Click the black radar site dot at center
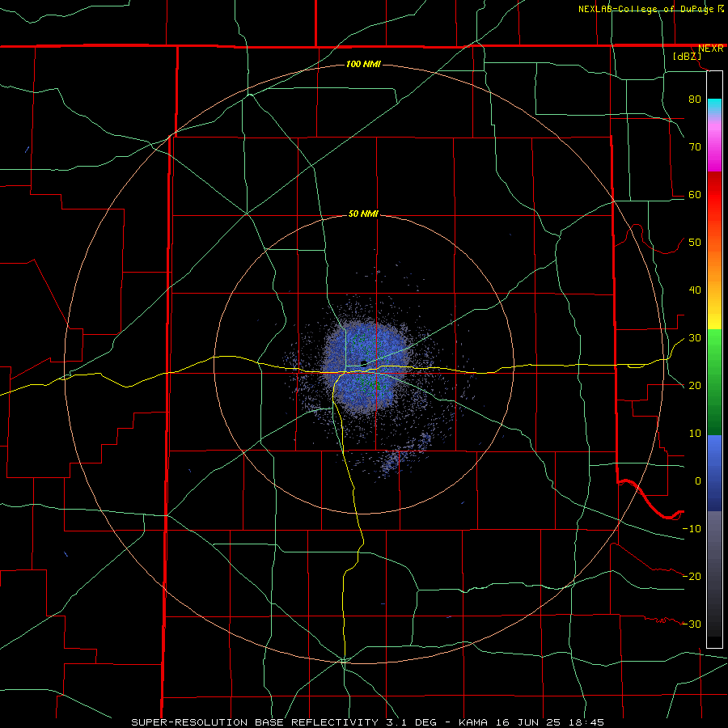Screen dimensions: 728x728 pyautogui.click(x=364, y=363)
